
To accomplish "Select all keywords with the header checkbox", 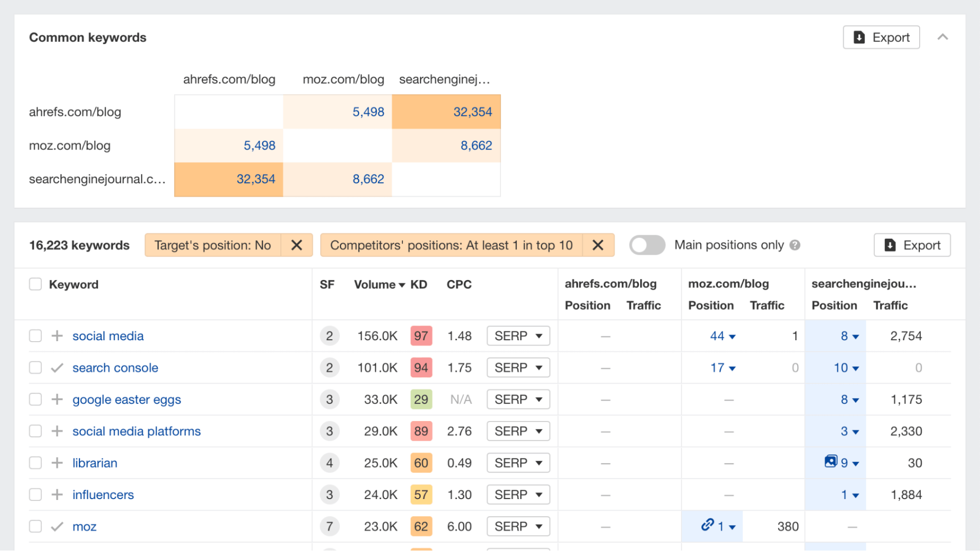I will (x=35, y=284).
